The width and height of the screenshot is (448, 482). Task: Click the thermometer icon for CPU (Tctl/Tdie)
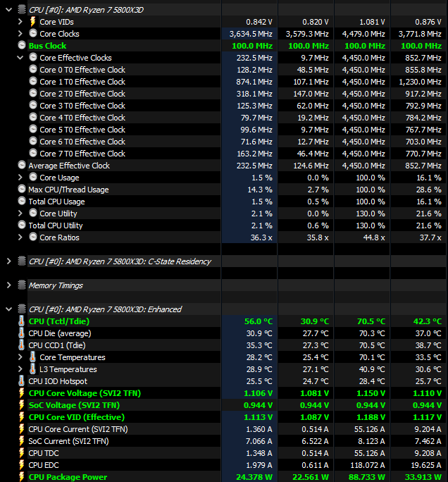pyautogui.click(x=21, y=321)
